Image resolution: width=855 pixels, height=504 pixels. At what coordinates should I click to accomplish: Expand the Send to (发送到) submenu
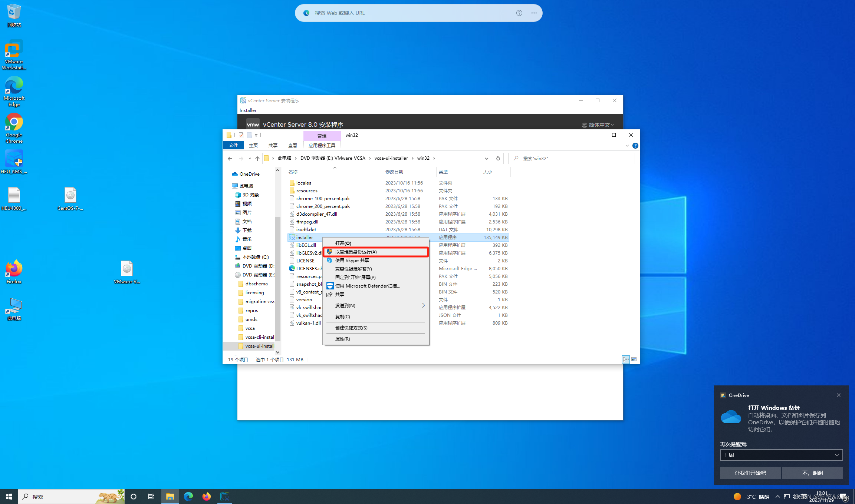point(376,305)
